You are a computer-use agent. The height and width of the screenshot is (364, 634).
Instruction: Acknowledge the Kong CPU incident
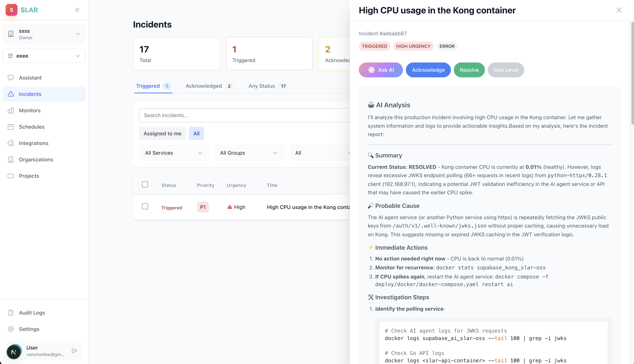(x=428, y=70)
